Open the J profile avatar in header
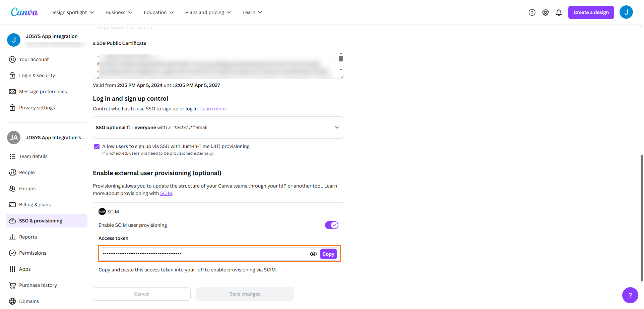This screenshot has width=644, height=309. (626, 12)
